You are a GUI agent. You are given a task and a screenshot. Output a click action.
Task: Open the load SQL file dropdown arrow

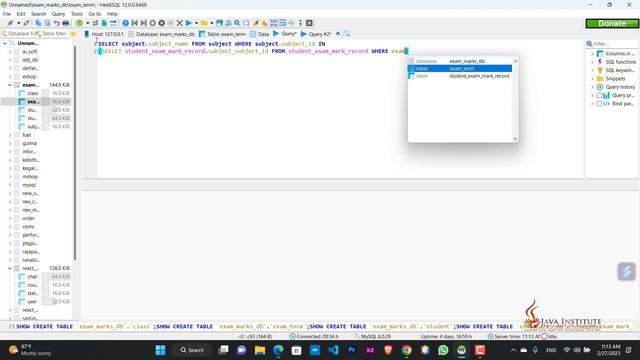211,23
